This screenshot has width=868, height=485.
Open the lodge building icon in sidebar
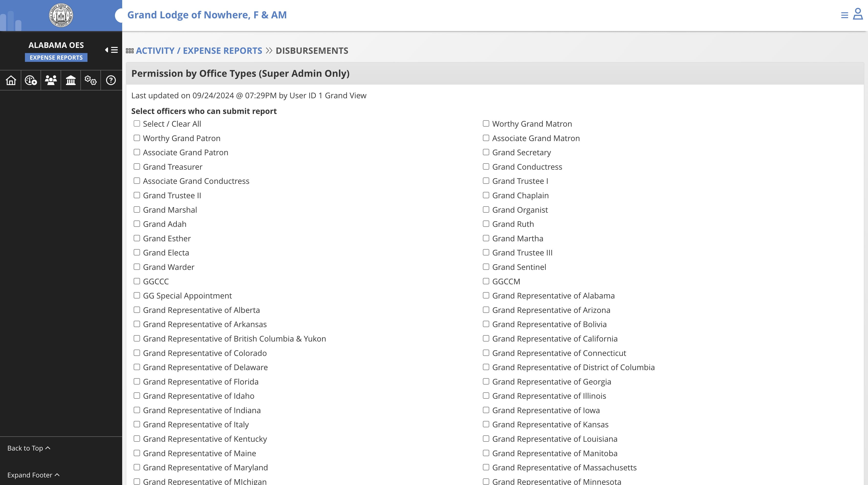point(71,80)
